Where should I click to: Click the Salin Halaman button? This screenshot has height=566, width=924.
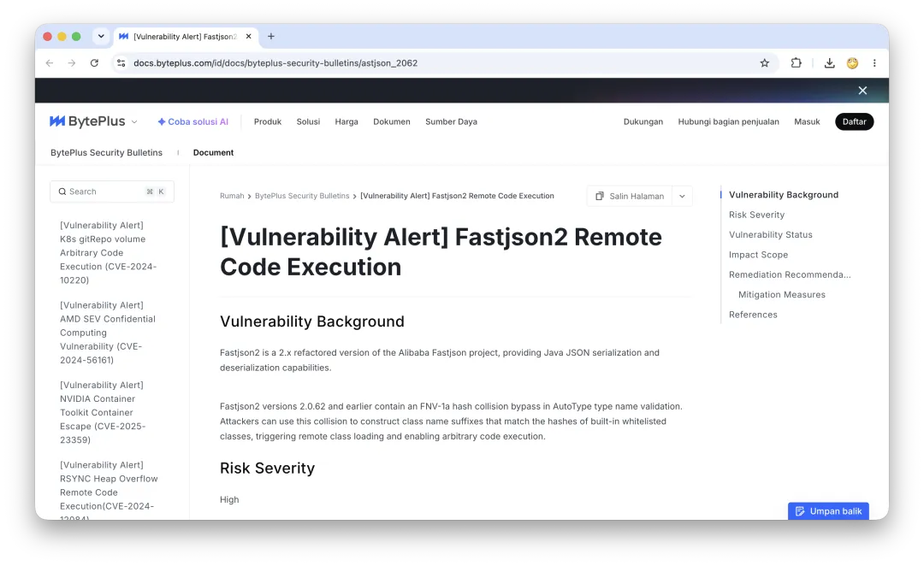[x=630, y=196]
